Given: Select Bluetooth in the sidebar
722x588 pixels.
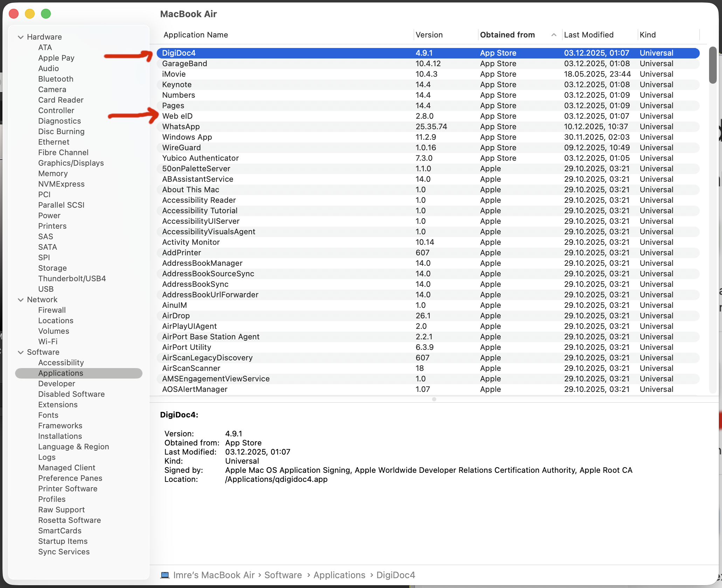Looking at the screenshot, I should pos(56,79).
